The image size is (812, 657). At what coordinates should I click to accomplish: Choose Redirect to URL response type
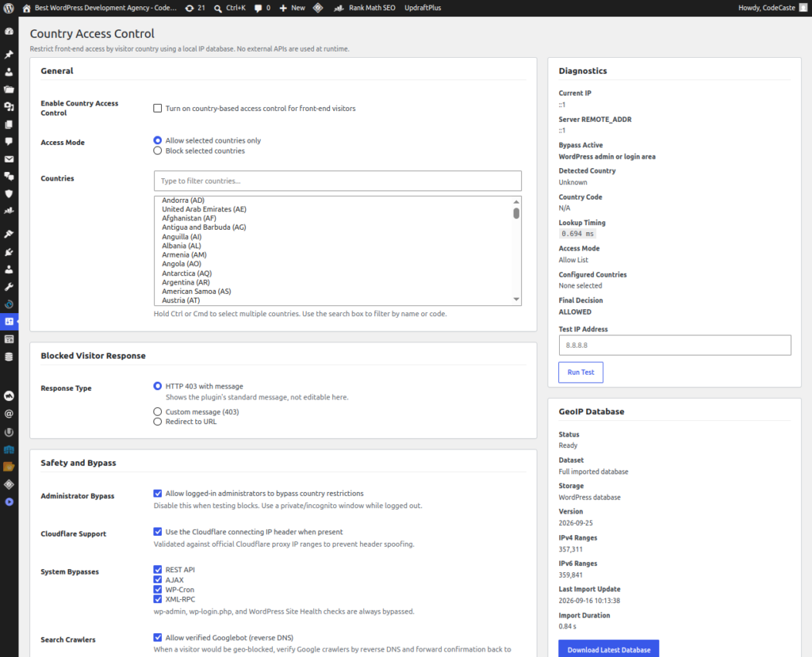(x=158, y=422)
